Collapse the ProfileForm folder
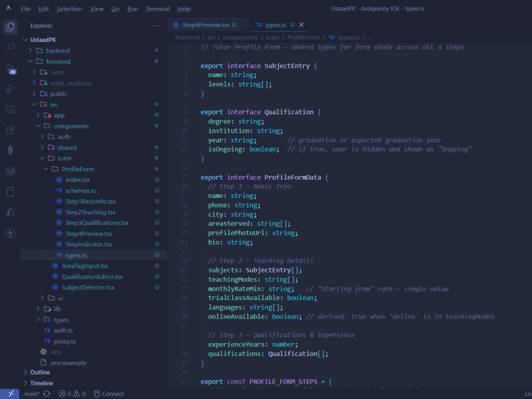This screenshot has width=532, height=399. coord(94,169)
